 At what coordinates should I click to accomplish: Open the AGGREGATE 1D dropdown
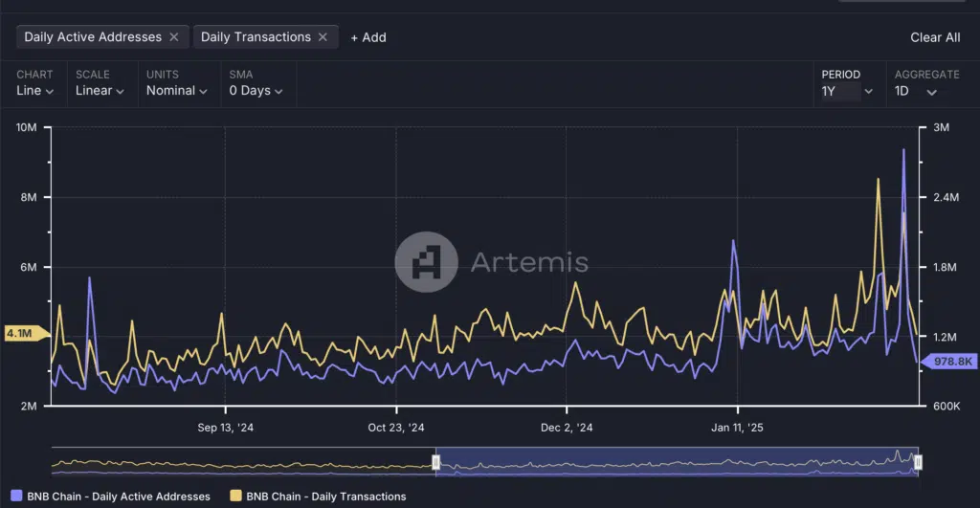[x=916, y=91]
